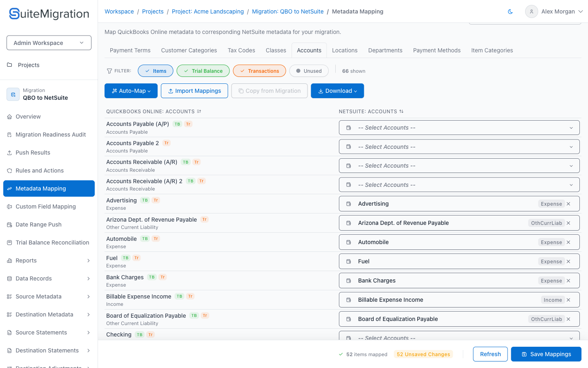Enable the Unused filter chip
Viewport: 588px width, 368px height.
pyautogui.click(x=309, y=71)
